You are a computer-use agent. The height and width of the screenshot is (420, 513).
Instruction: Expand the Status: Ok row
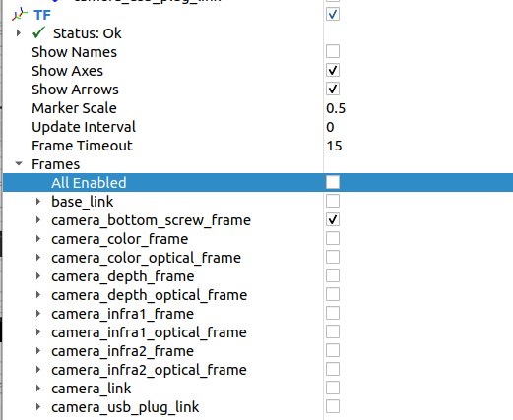pyautogui.click(x=19, y=33)
